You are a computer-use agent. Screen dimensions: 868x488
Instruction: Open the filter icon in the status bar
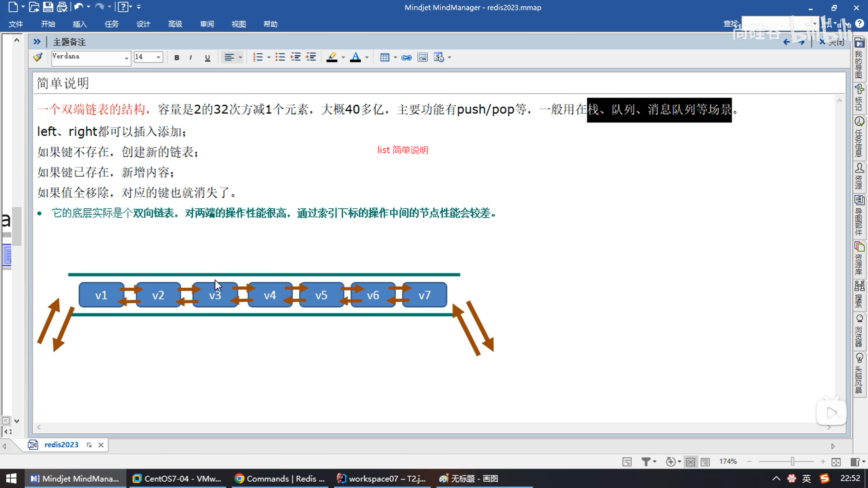(646, 462)
